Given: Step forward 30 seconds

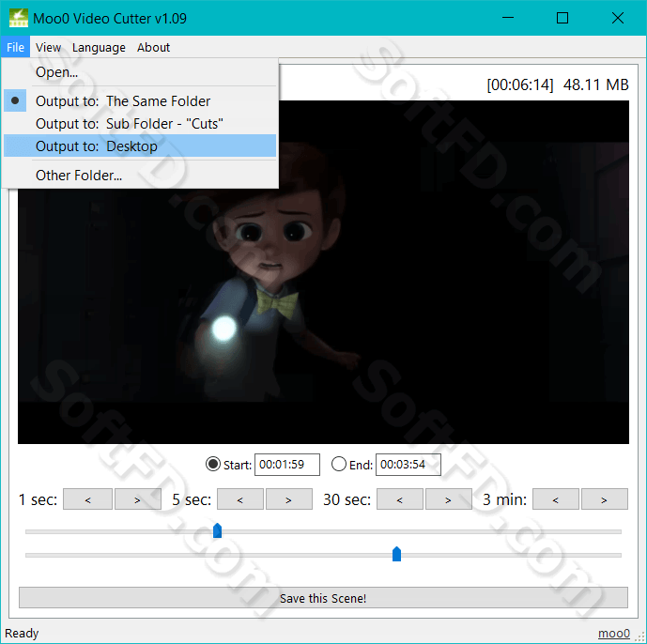Looking at the screenshot, I should tap(449, 499).
